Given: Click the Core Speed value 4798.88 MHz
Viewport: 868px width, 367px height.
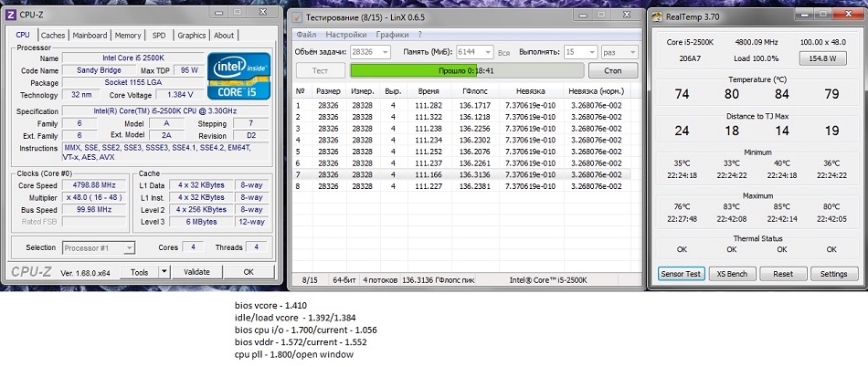Looking at the screenshot, I should 93,185.
